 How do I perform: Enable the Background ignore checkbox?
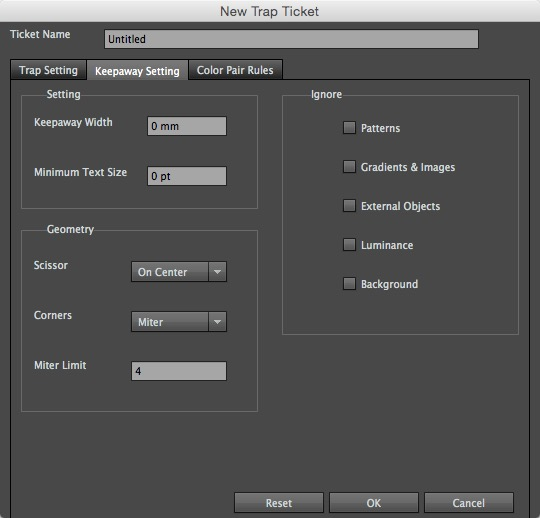click(349, 284)
